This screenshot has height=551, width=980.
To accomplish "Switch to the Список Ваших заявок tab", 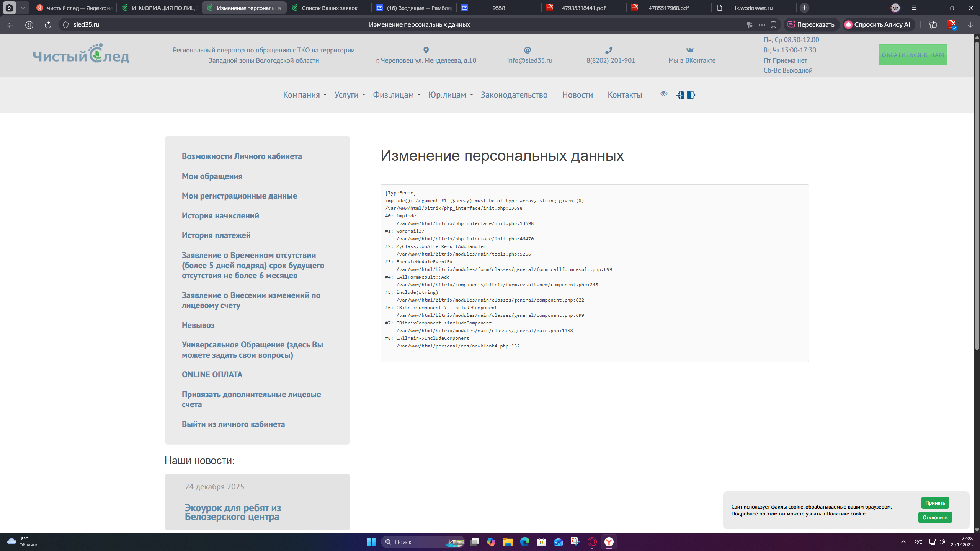I will click(329, 8).
